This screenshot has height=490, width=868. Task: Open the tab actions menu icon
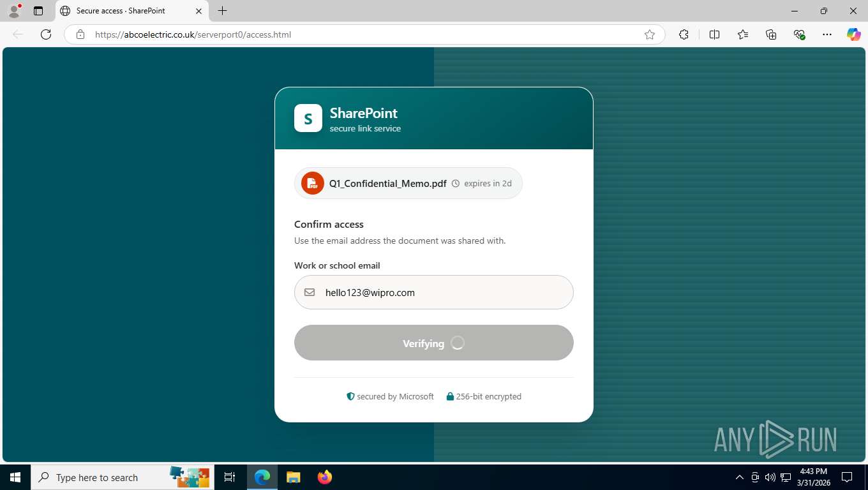[x=38, y=11]
